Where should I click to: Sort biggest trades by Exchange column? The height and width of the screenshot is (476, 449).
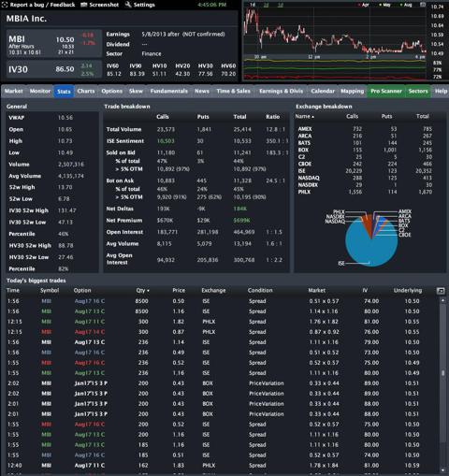pyautogui.click(x=213, y=290)
